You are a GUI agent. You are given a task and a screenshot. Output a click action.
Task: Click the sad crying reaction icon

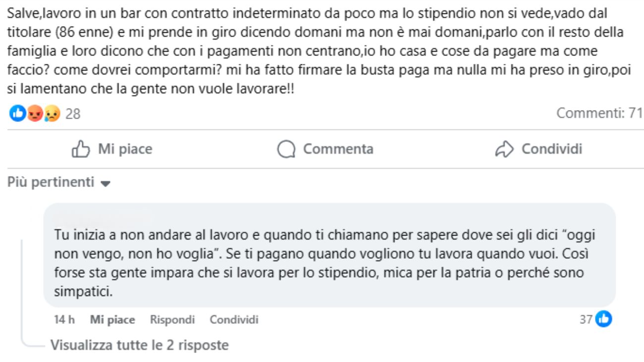pyautogui.click(x=52, y=114)
